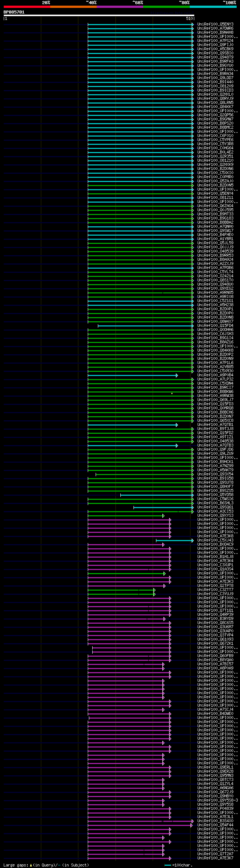
Task: Open hit UniRef100_B9N4H8
Action: [x=215, y=33]
